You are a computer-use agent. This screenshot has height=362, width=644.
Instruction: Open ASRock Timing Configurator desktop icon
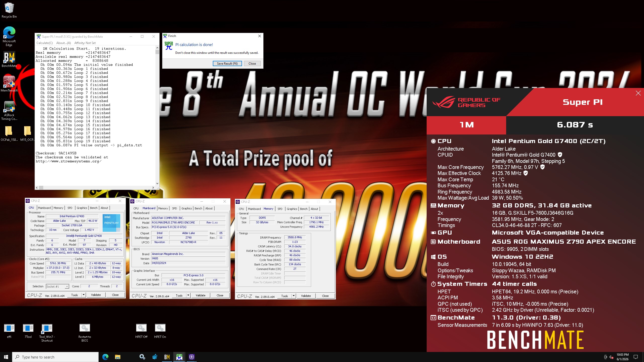[9, 111]
